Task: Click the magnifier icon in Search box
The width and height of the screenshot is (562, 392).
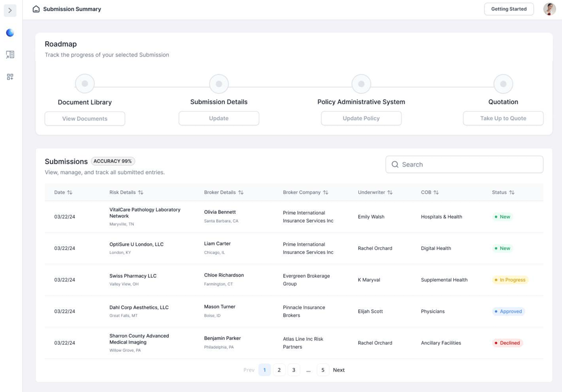Action: click(395, 164)
